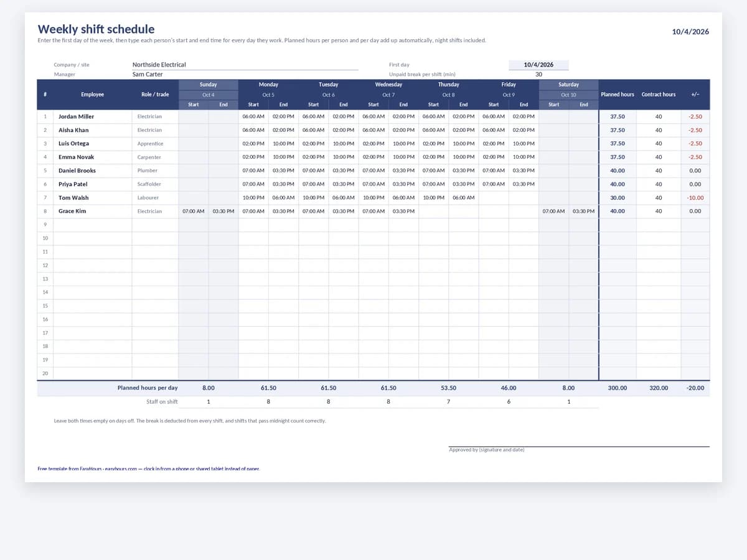
Task: Click the Friday column header
Action: coord(509,85)
